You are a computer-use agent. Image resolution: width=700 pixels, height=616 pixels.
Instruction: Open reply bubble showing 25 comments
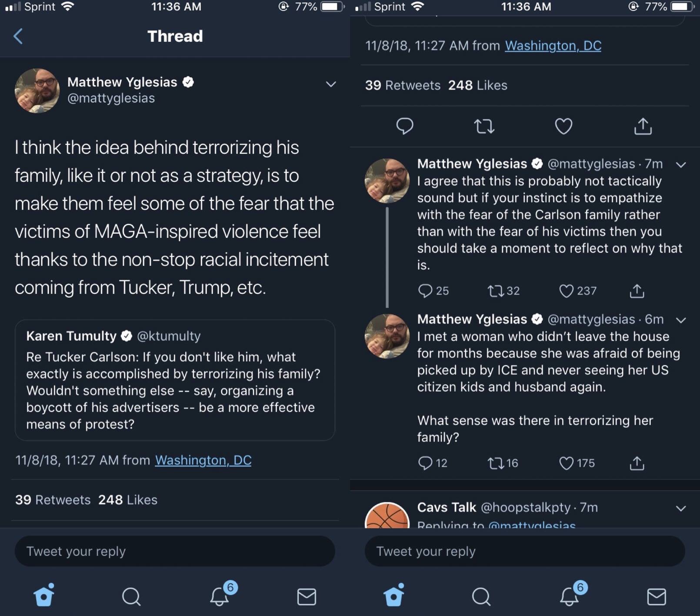(425, 291)
